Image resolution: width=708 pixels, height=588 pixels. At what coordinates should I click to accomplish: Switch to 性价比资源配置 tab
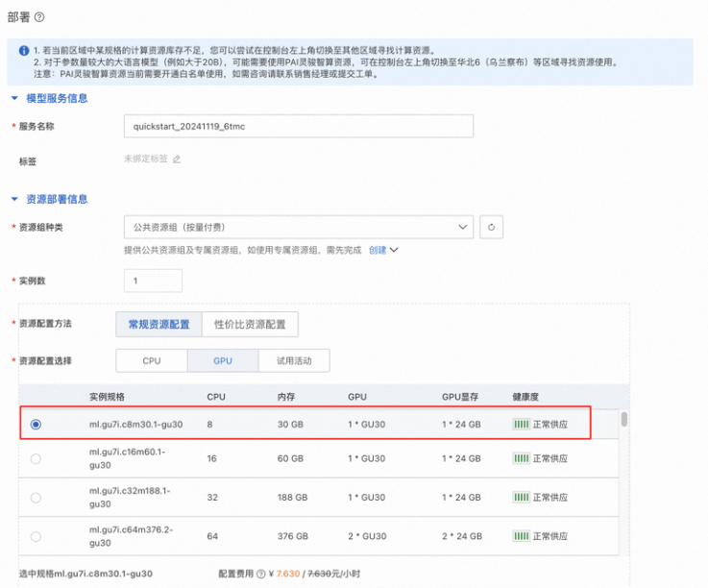250,324
